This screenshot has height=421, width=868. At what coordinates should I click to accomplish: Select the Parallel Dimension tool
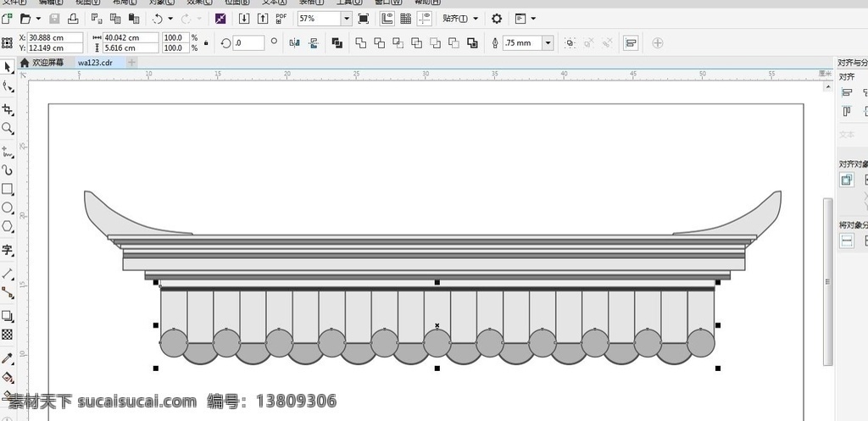coord(7,274)
